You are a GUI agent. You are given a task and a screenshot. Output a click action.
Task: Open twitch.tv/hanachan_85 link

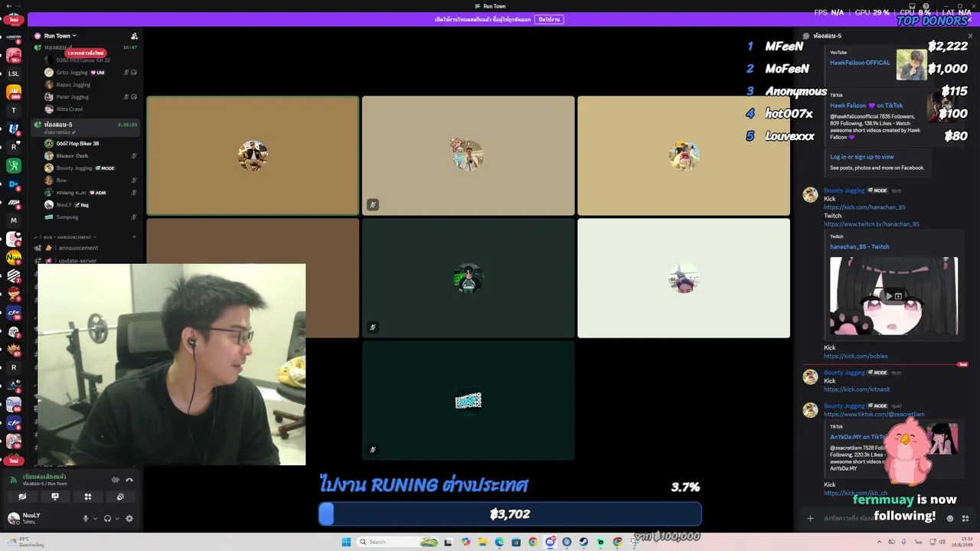tap(871, 224)
